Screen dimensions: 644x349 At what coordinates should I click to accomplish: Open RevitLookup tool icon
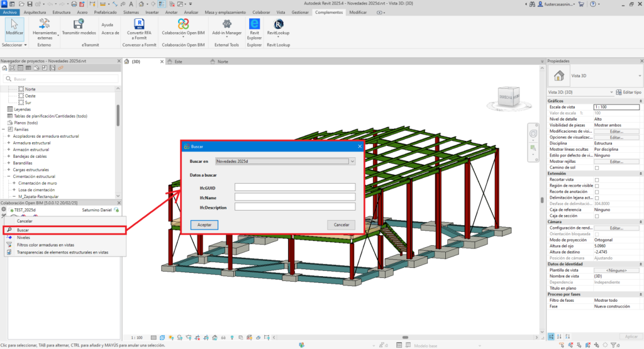[x=278, y=25]
